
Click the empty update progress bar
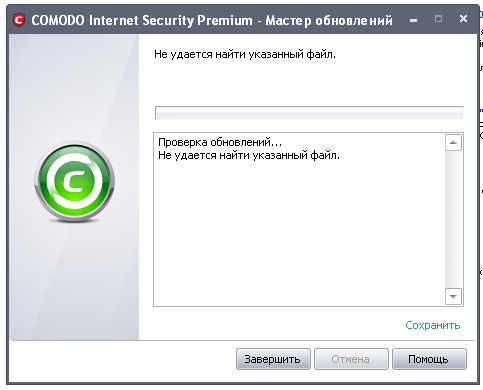pos(309,113)
